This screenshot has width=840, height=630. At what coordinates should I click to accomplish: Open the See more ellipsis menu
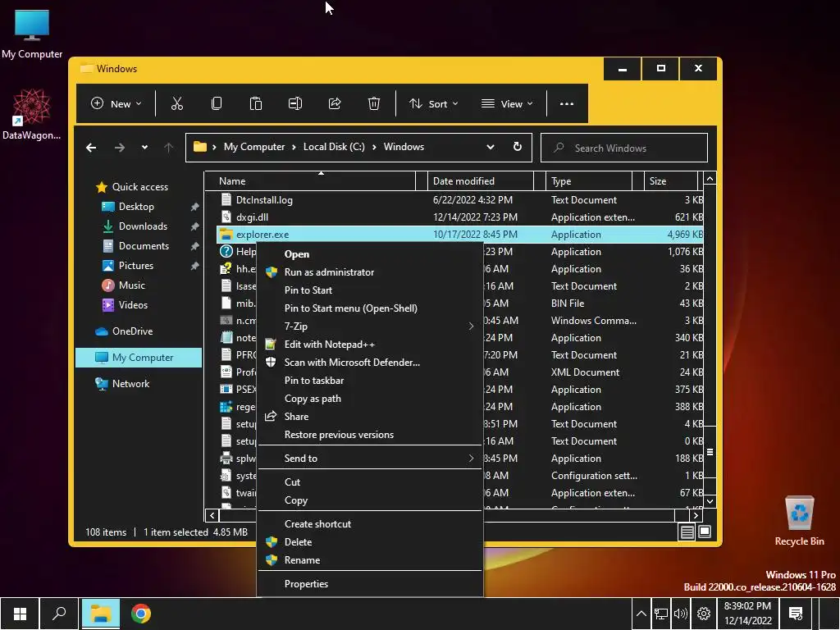(567, 103)
